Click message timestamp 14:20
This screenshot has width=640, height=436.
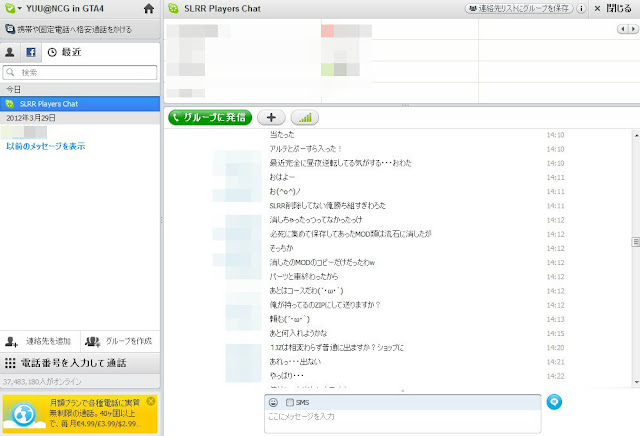pyautogui.click(x=556, y=348)
